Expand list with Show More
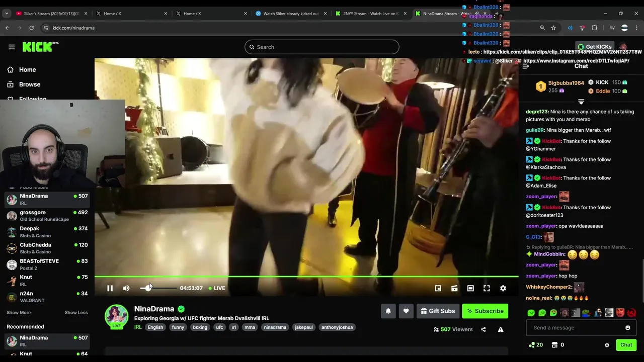The image size is (644, 362). (x=19, y=313)
